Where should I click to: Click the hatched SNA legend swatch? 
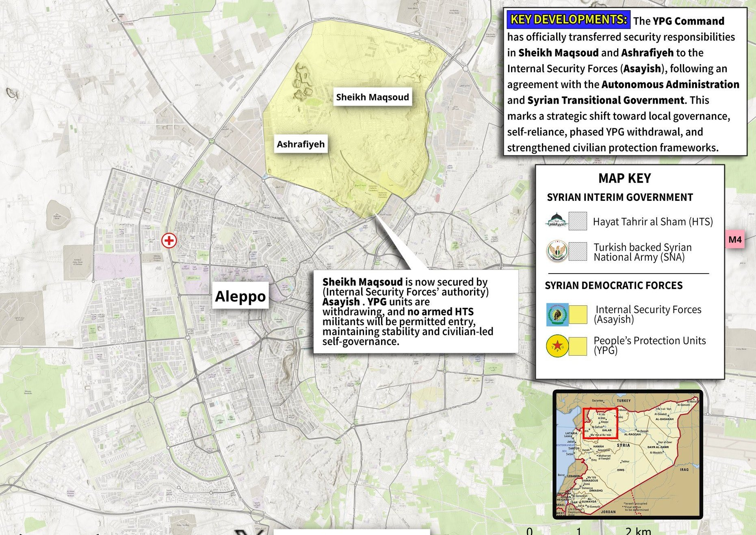tap(577, 252)
